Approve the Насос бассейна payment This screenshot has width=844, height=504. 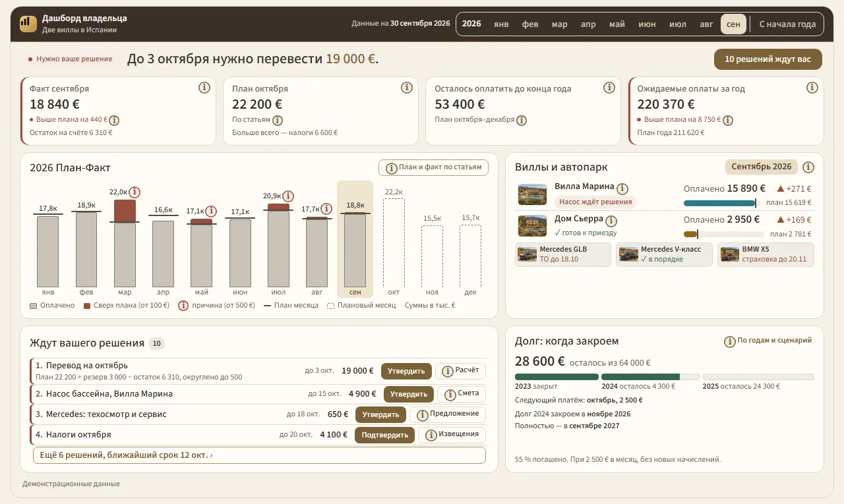pyautogui.click(x=409, y=394)
